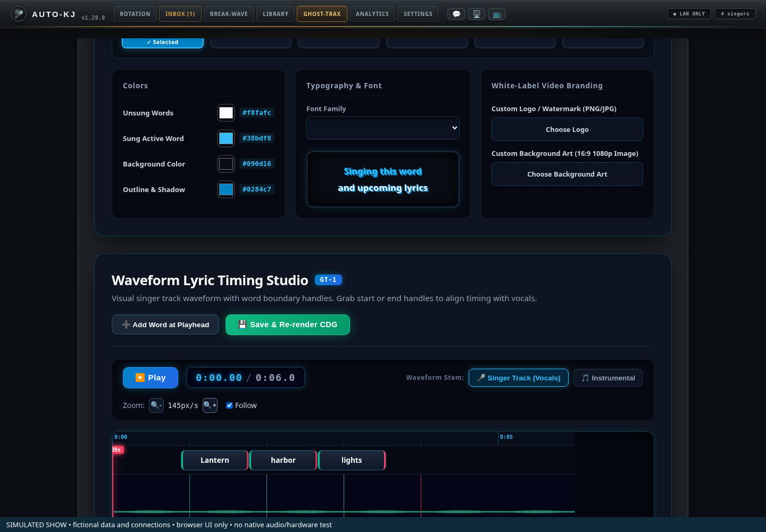The width and height of the screenshot is (766, 532).
Task: Click the #f8fafc hex value
Action: [257, 113]
